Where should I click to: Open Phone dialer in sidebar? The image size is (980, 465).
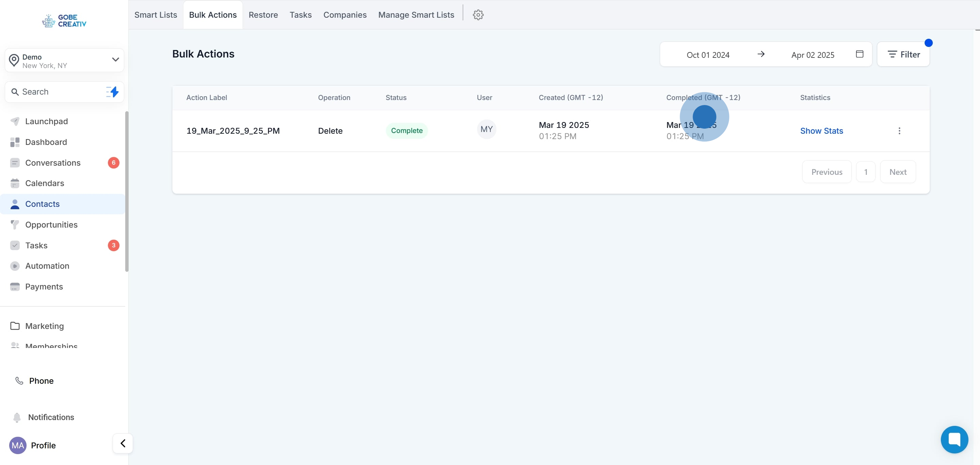coord(41,381)
